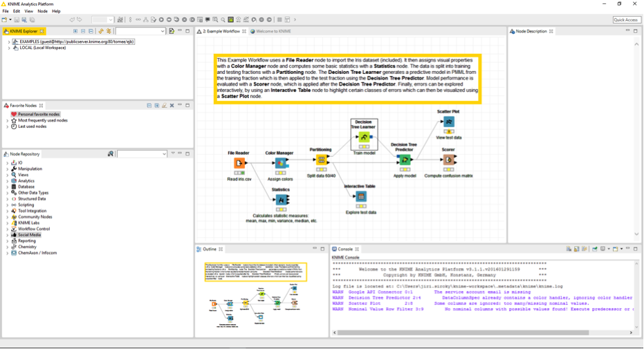The width and height of the screenshot is (644, 349).
Task: Open the Edit menu
Action: [17, 11]
